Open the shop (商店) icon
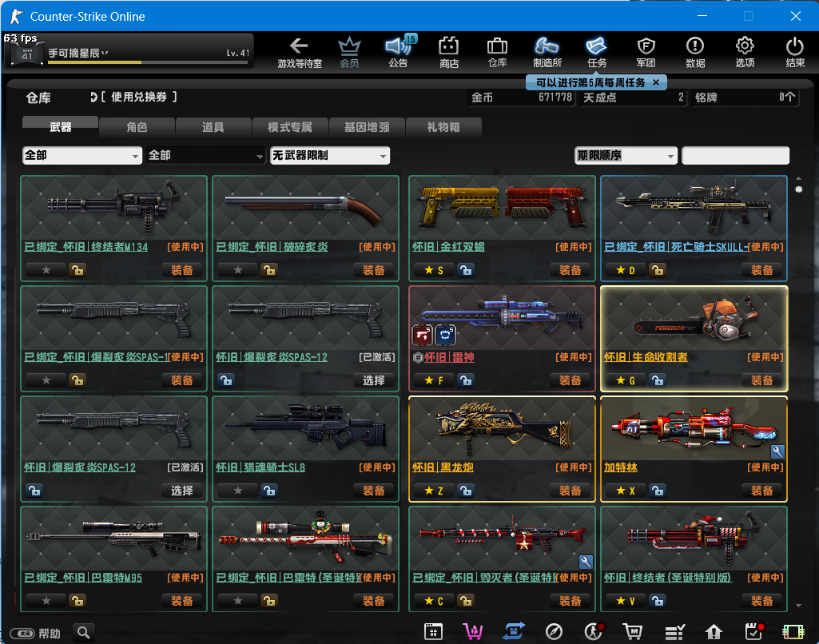 click(449, 52)
